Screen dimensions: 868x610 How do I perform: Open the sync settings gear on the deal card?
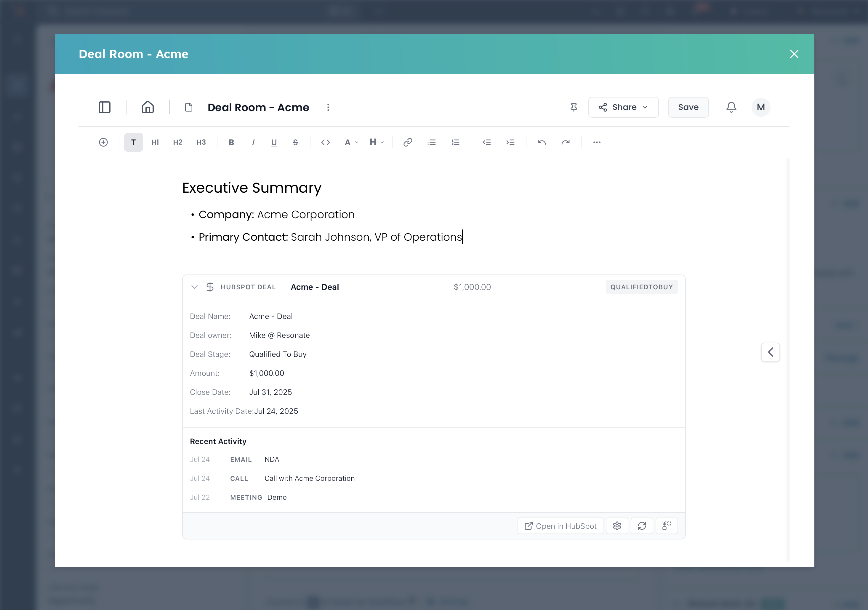[x=617, y=526]
